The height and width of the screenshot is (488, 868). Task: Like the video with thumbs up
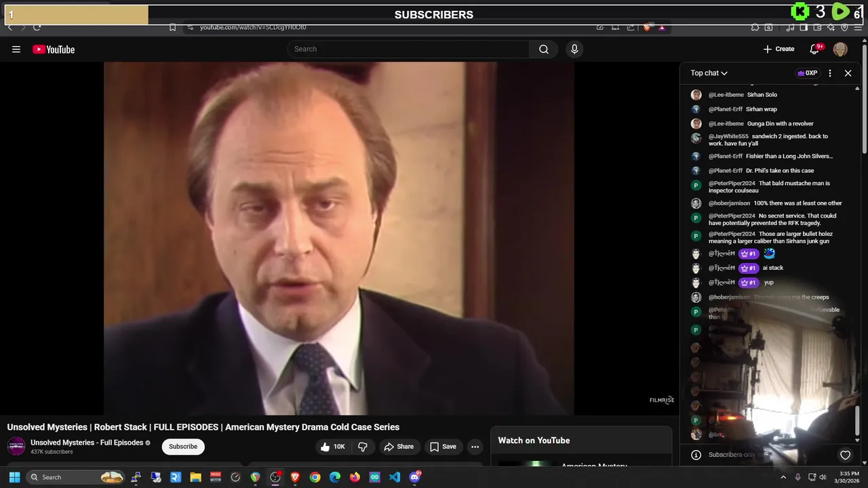pyautogui.click(x=334, y=447)
